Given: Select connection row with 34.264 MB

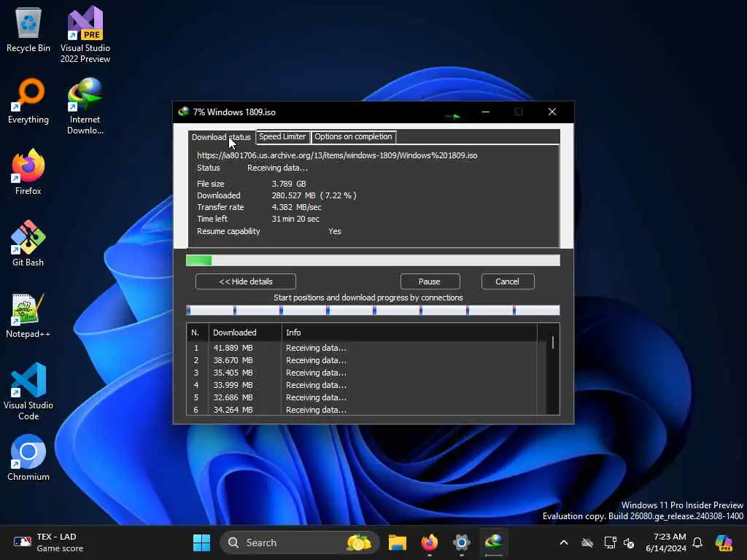Looking at the screenshot, I should [362, 410].
